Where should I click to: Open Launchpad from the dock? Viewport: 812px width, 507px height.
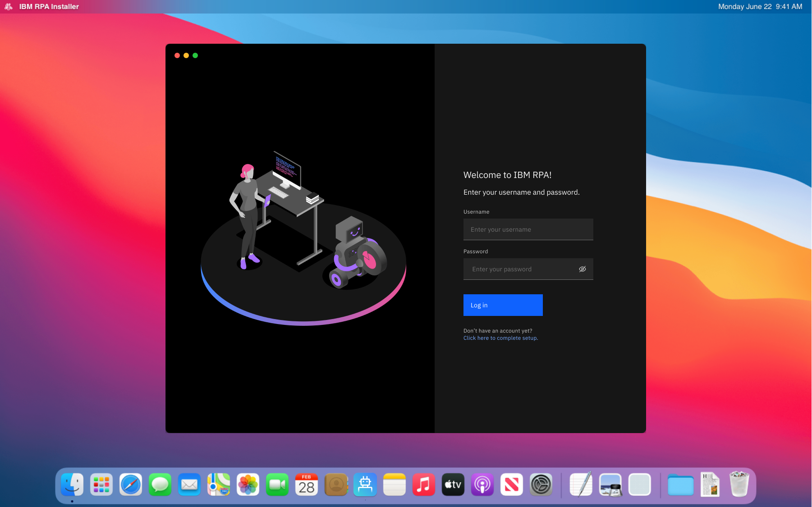[101, 485]
